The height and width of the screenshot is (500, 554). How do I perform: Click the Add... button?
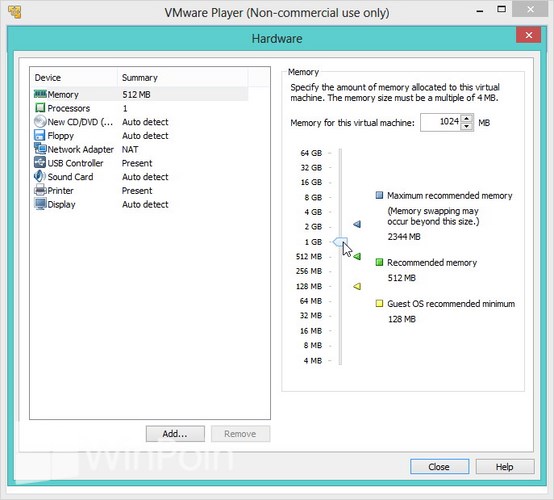pos(175,434)
